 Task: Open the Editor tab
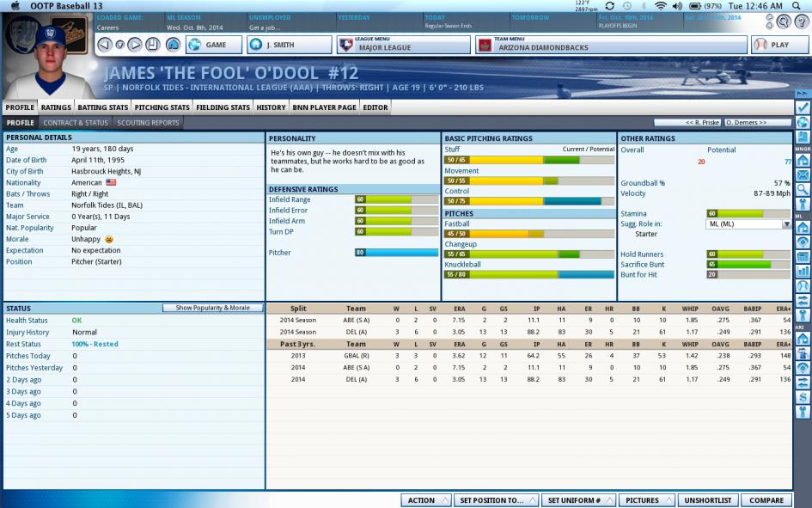(375, 107)
